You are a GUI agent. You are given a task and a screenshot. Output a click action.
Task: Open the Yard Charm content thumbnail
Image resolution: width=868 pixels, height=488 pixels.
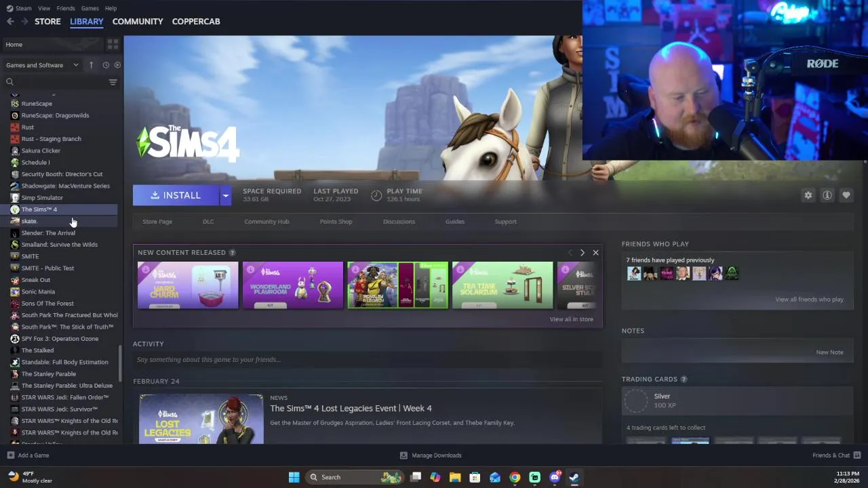point(188,285)
